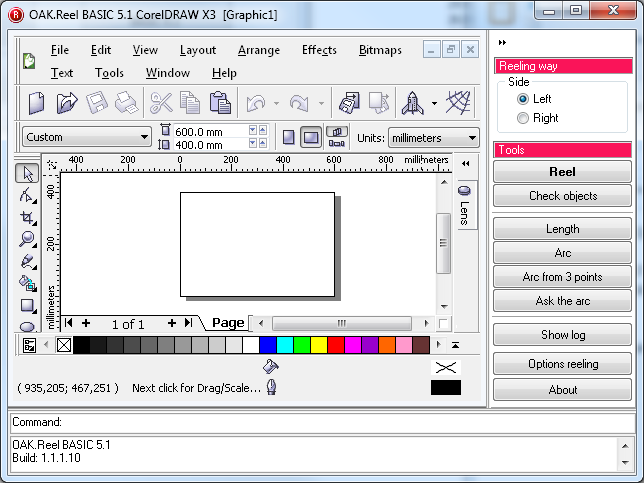Pick the yellow color swatch

(319, 345)
